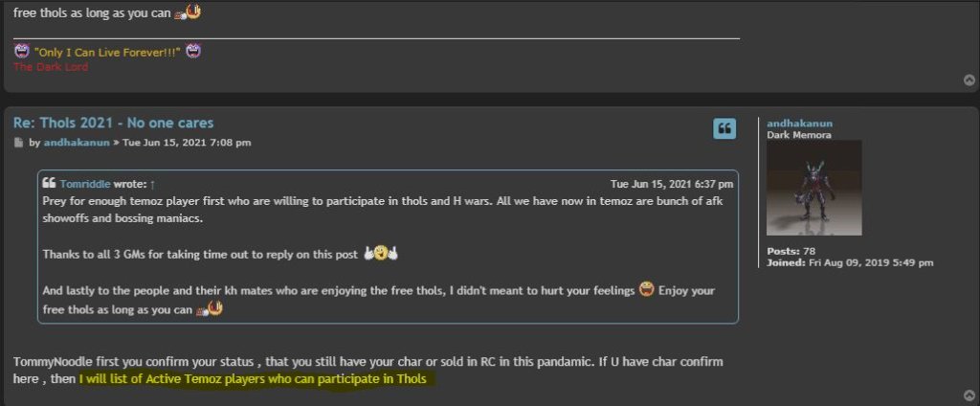Click the red 'The Dark Lord' signature text
980x406 pixels.
tap(50, 67)
